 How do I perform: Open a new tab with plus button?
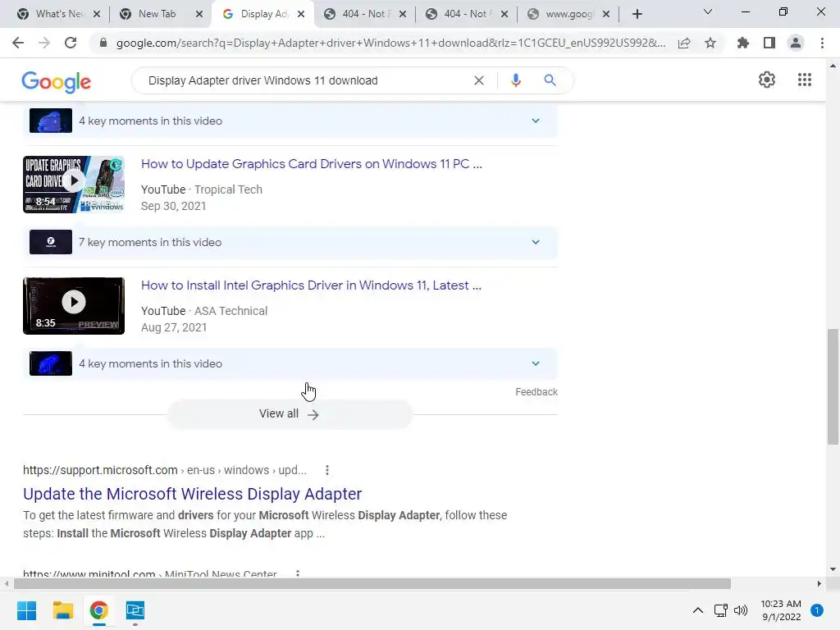click(x=637, y=14)
